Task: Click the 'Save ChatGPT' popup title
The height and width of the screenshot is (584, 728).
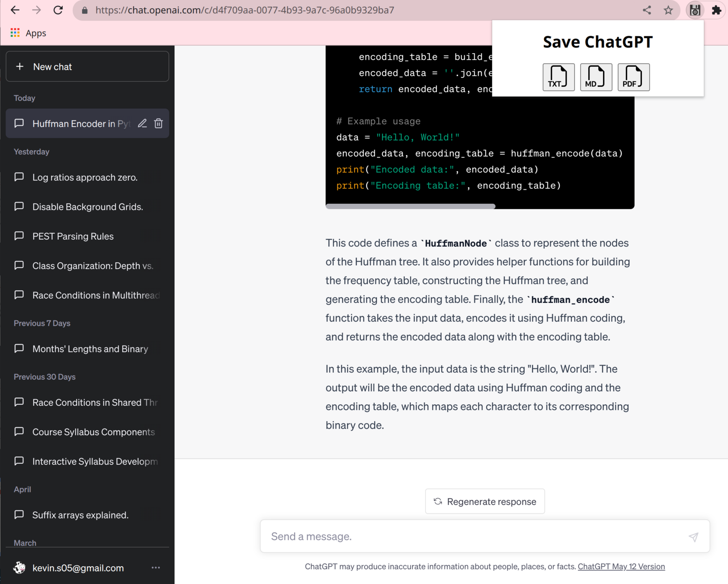Action: pyautogui.click(x=597, y=42)
